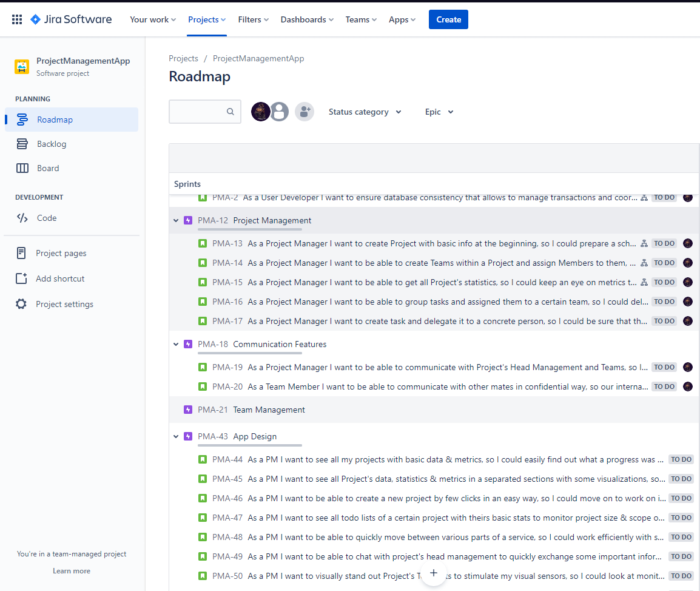700x591 pixels.
Task: Click the Atlassian app switcher grid icon
Action: [16, 19]
